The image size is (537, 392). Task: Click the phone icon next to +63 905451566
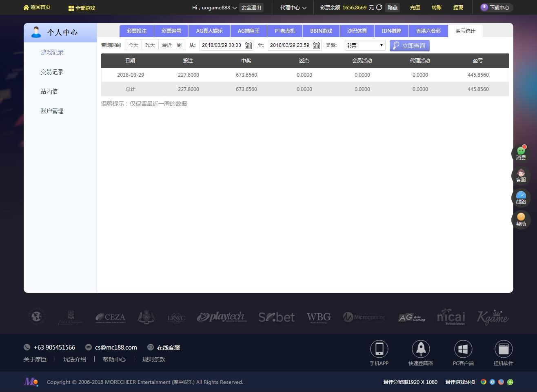tap(27, 347)
